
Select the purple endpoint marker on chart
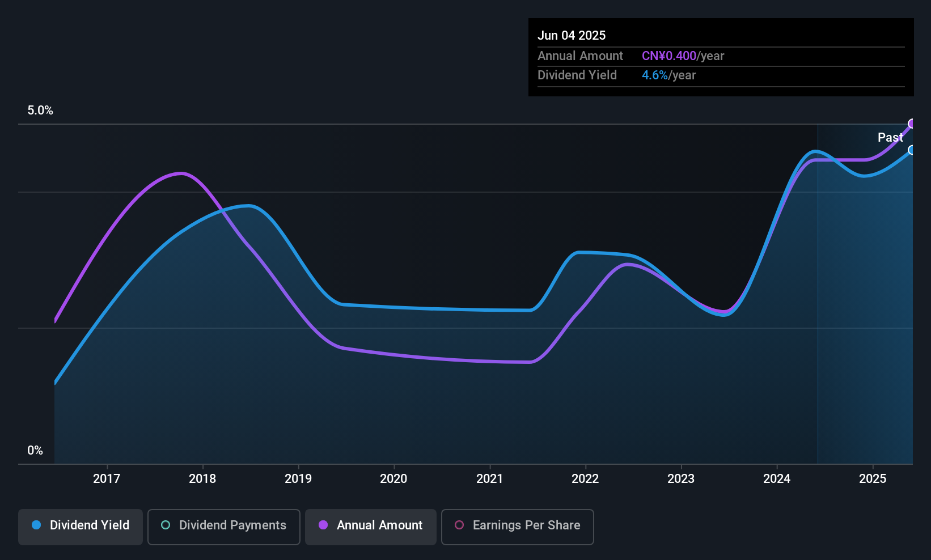coord(912,124)
